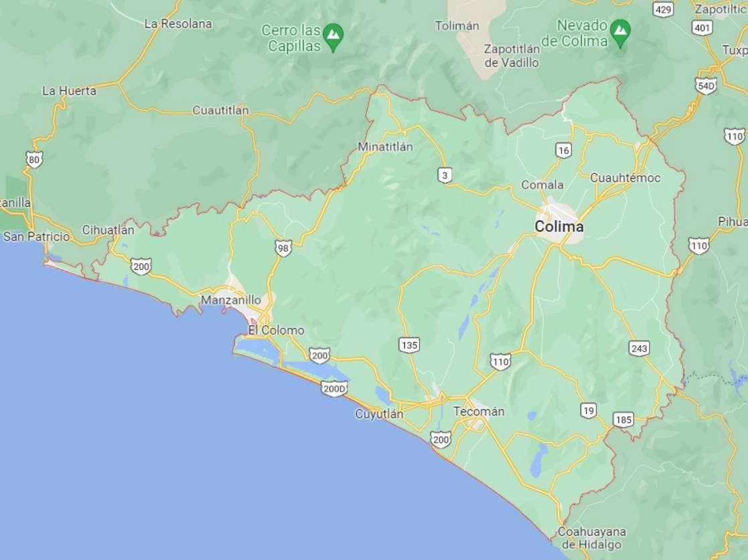Click the Nevado de Colima mountain pin
The height and width of the screenshot is (560, 748).
620,33
